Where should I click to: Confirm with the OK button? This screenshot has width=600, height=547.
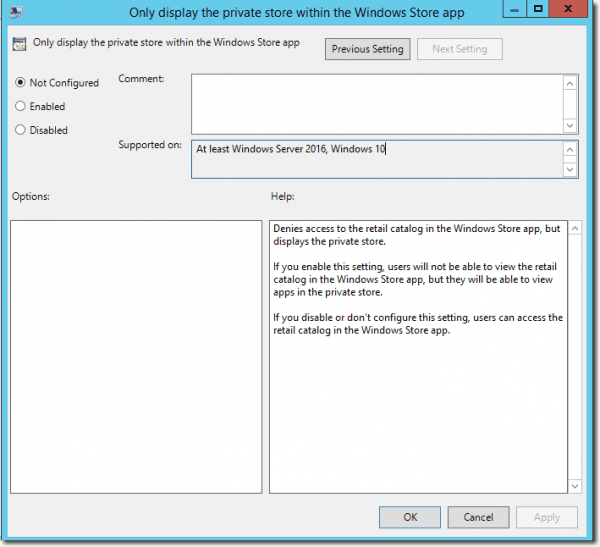tap(410, 517)
